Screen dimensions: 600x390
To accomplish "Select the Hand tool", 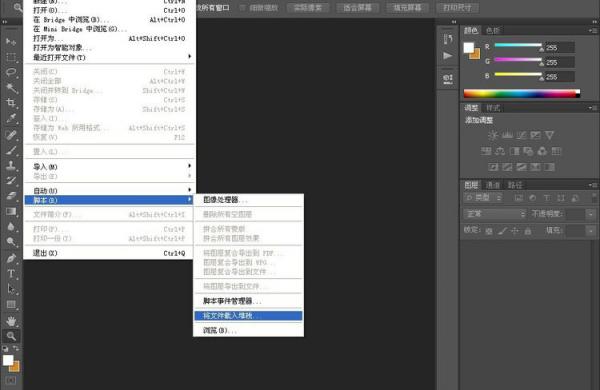I will coord(11,321).
